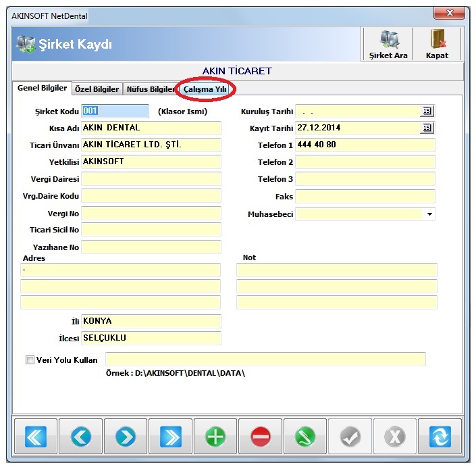Image resolution: width=476 pixels, height=469 pixels.
Task: Click the gray X cancel button
Action: [x=395, y=437]
